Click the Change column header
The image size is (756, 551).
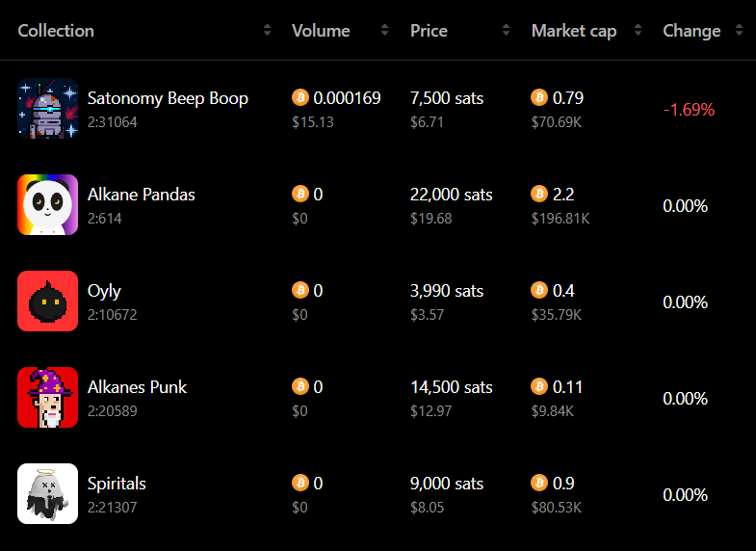tap(691, 31)
